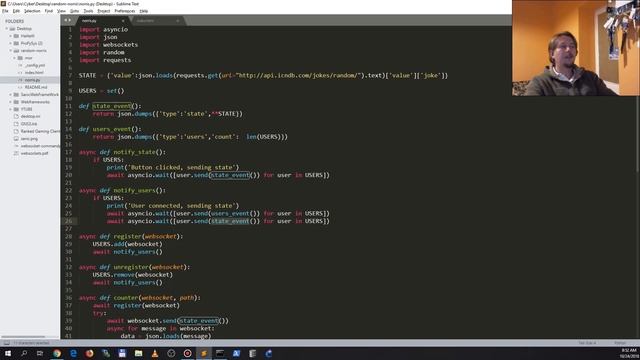640x360 pixels.
Task: Launch Microsoft Edge from taskbar
Action: pyautogui.click(x=73, y=353)
